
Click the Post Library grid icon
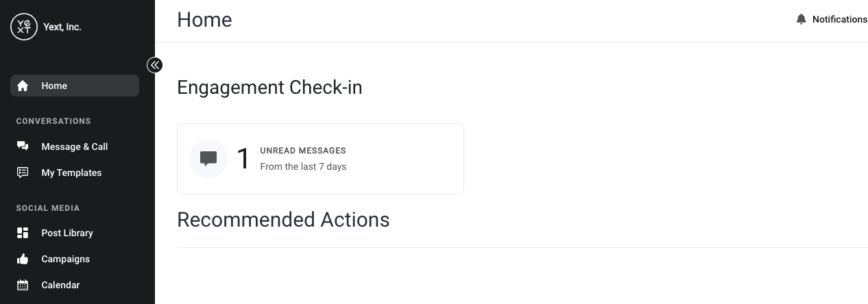(x=23, y=233)
